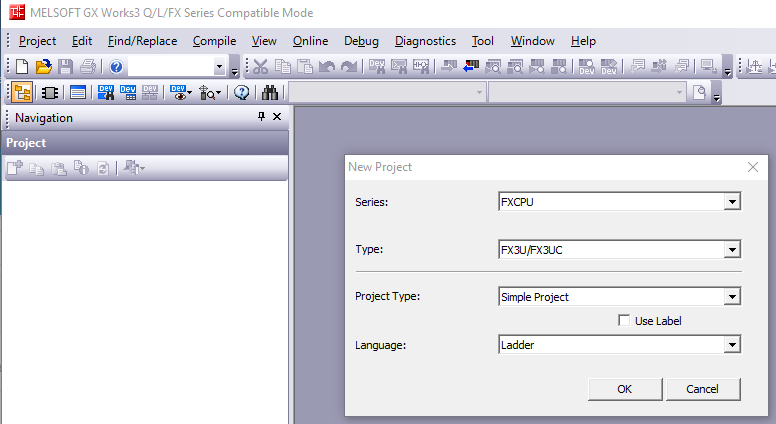Image resolution: width=776 pixels, height=424 pixels.
Task: Click the Dev monitor start icon
Action: click(586, 66)
